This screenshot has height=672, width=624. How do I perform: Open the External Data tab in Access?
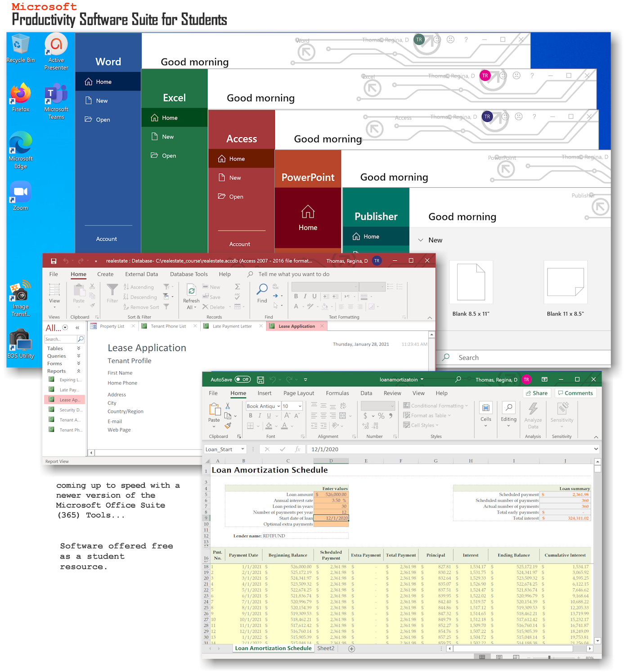point(142,275)
